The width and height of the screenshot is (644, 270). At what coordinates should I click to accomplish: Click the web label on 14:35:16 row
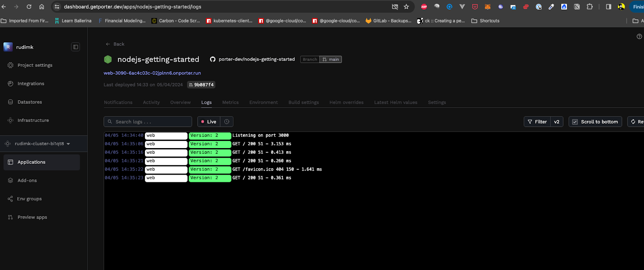coord(166,153)
